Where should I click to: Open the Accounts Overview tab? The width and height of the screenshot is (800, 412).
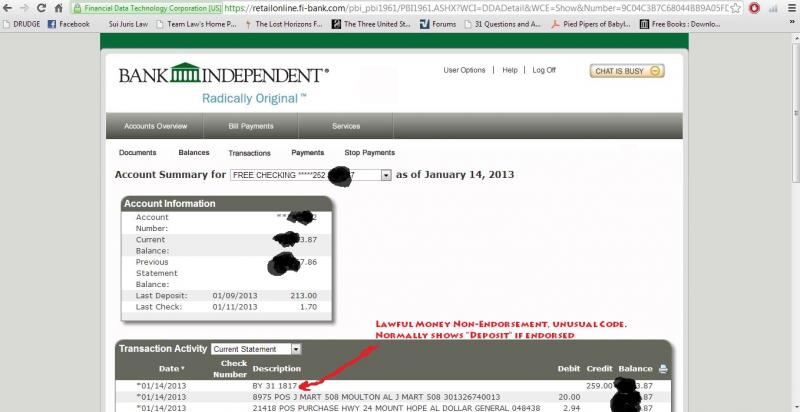pyautogui.click(x=155, y=127)
